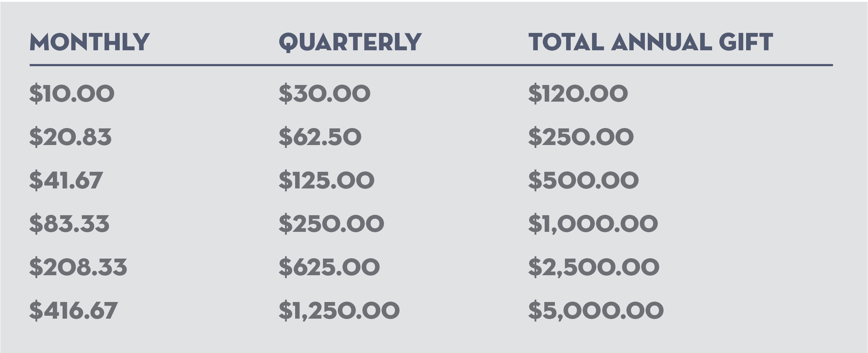This screenshot has height=353, width=868.
Task: Choose the $41.67 monthly amount
Action: pos(66,180)
